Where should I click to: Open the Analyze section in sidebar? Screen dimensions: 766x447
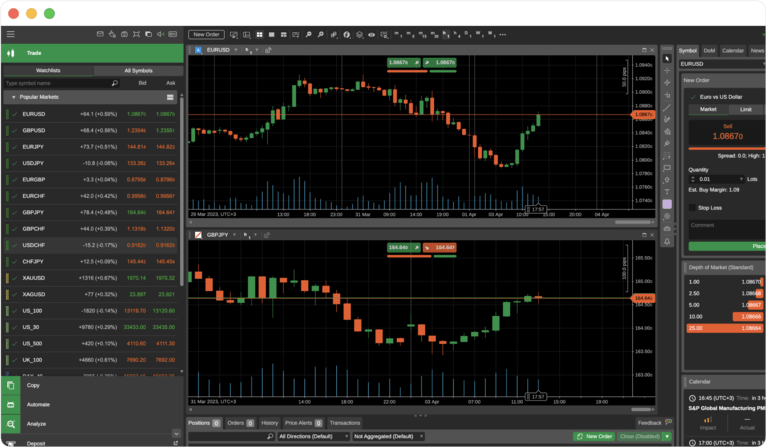click(37, 424)
